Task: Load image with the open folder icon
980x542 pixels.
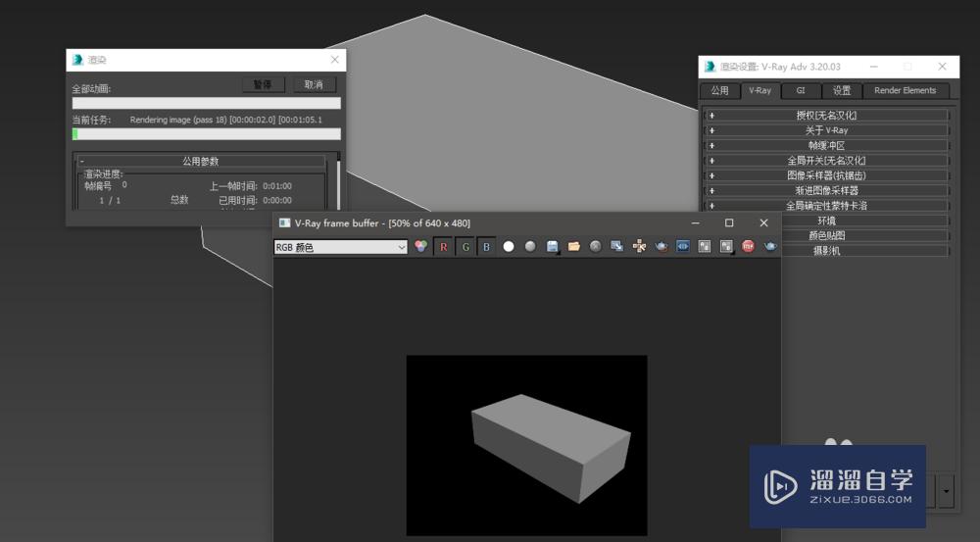Action: pyautogui.click(x=574, y=247)
